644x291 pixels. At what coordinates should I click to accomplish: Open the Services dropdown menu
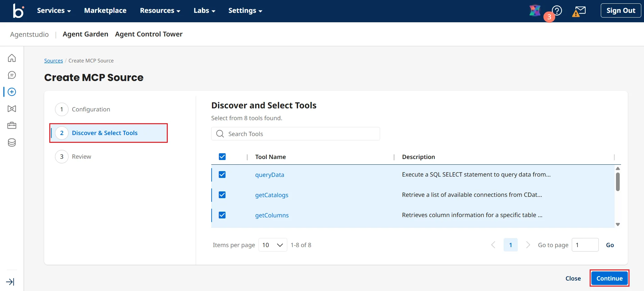54,11
